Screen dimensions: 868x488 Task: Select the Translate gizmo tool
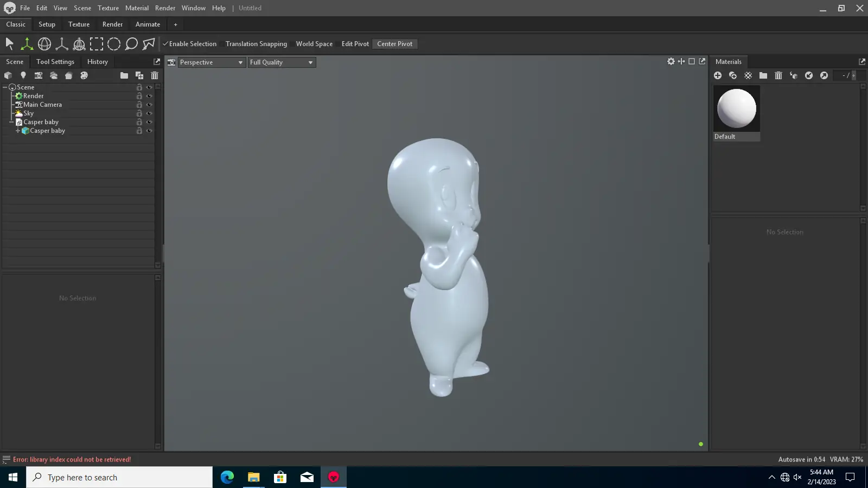(27, 44)
